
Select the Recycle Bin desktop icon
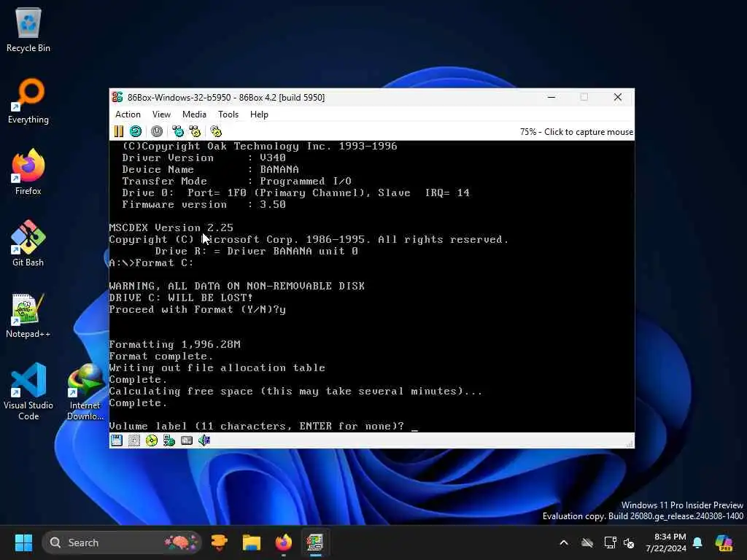[28, 29]
